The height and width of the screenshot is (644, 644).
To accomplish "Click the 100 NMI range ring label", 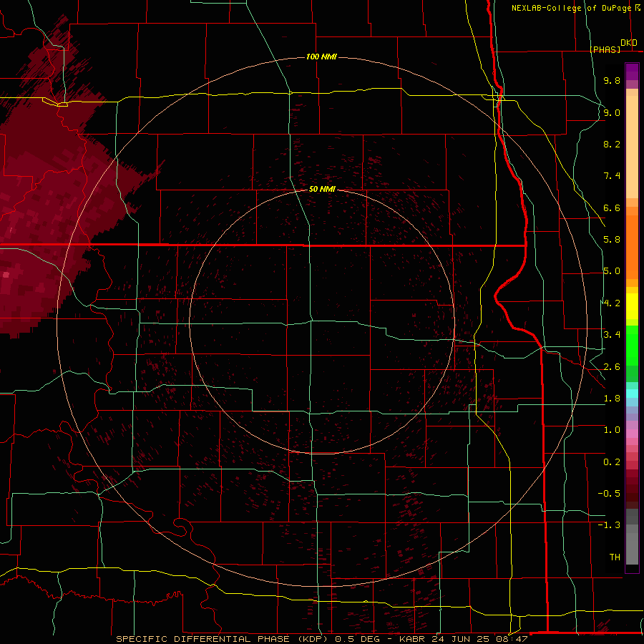I will point(321,57).
